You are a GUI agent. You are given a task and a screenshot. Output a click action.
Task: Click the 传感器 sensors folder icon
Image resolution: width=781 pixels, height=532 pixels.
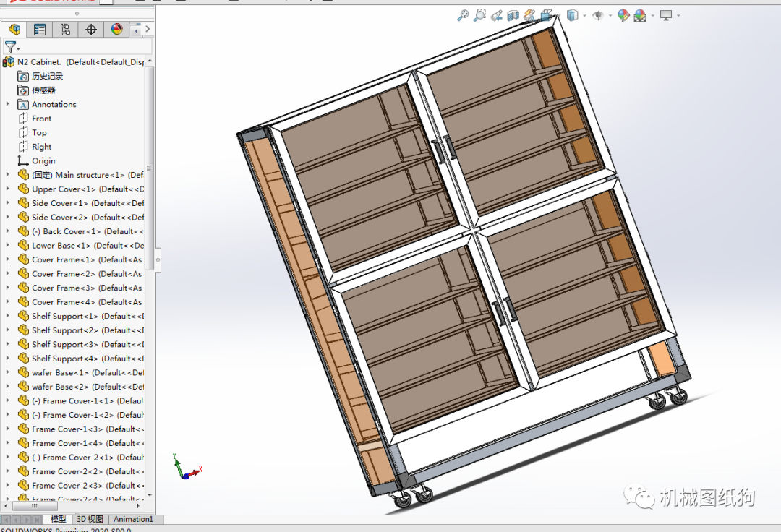click(23, 90)
